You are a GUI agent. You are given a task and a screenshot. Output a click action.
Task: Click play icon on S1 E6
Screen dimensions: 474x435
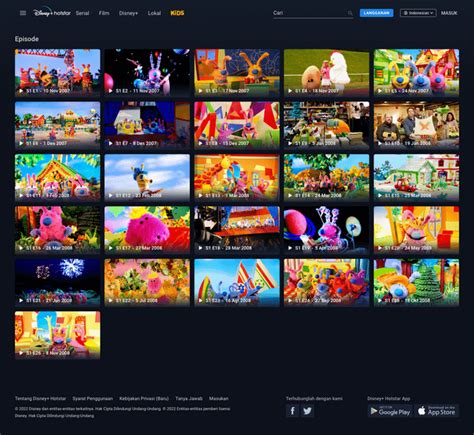21,143
